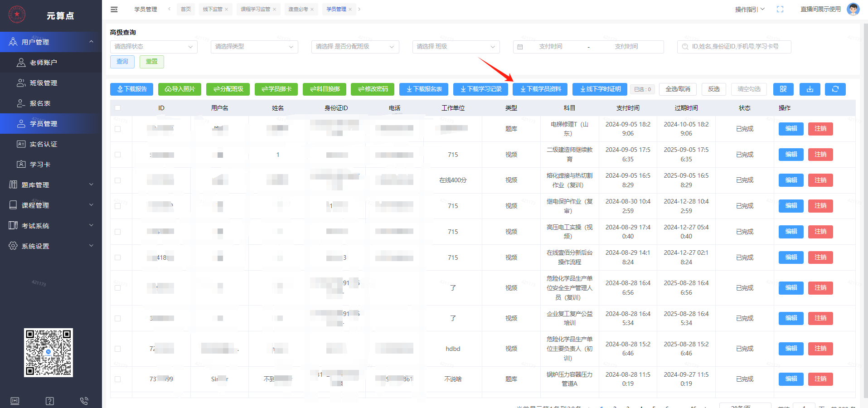Click the start 支付时间 date field
The width and height of the screenshot is (868, 408).
click(550, 47)
